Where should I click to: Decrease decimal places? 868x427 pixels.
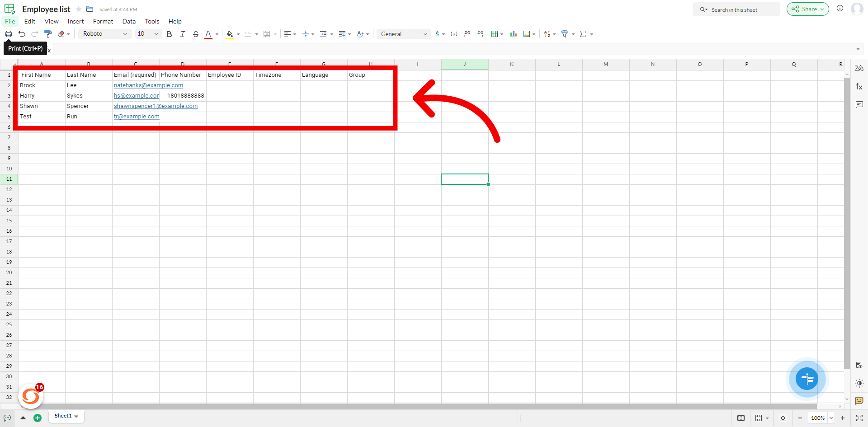pyautogui.click(x=467, y=34)
